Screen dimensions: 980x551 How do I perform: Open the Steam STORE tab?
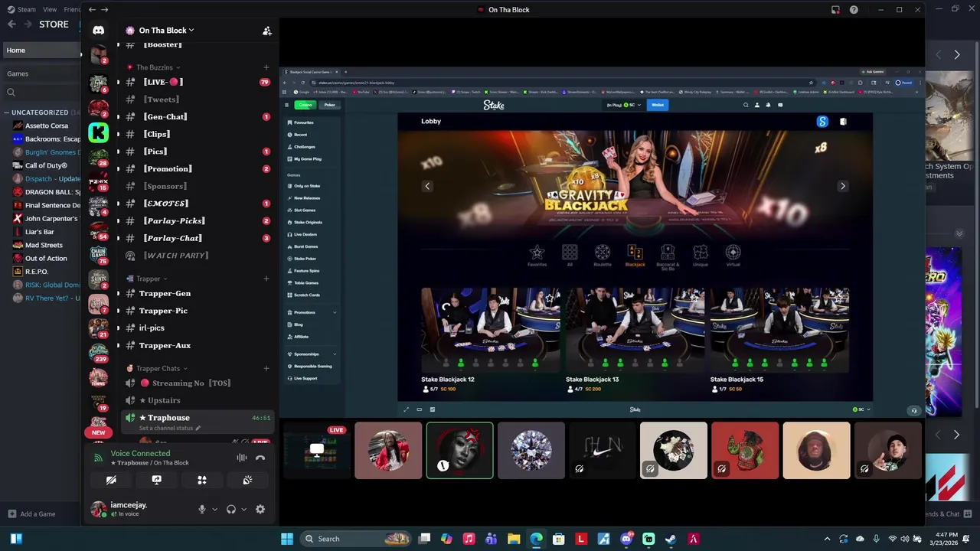[x=54, y=24]
